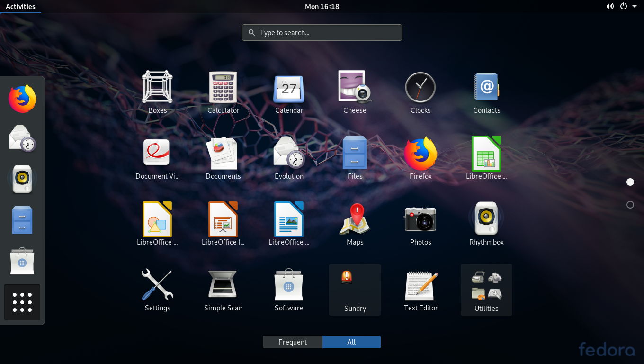
Task: Select the All applications tab
Action: 351,342
